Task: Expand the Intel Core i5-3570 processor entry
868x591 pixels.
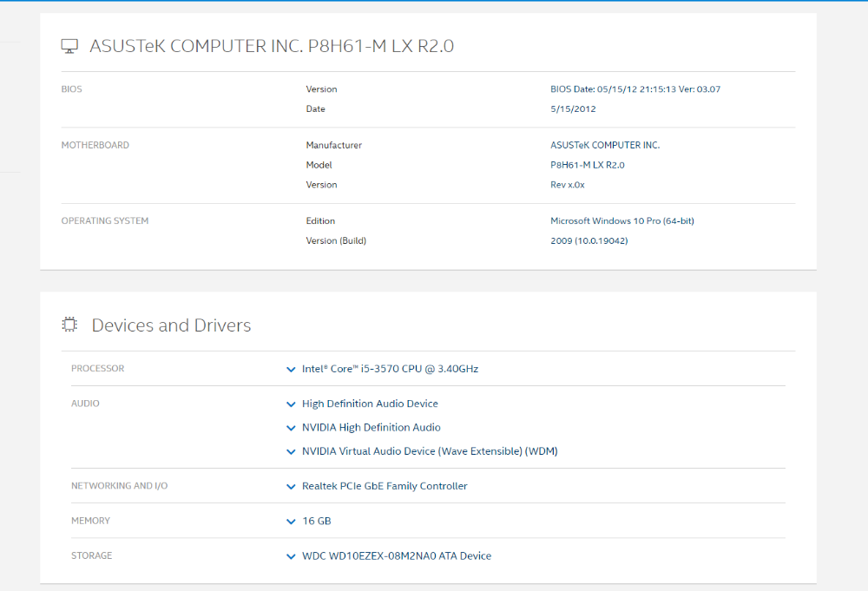Action: tap(291, 369)
